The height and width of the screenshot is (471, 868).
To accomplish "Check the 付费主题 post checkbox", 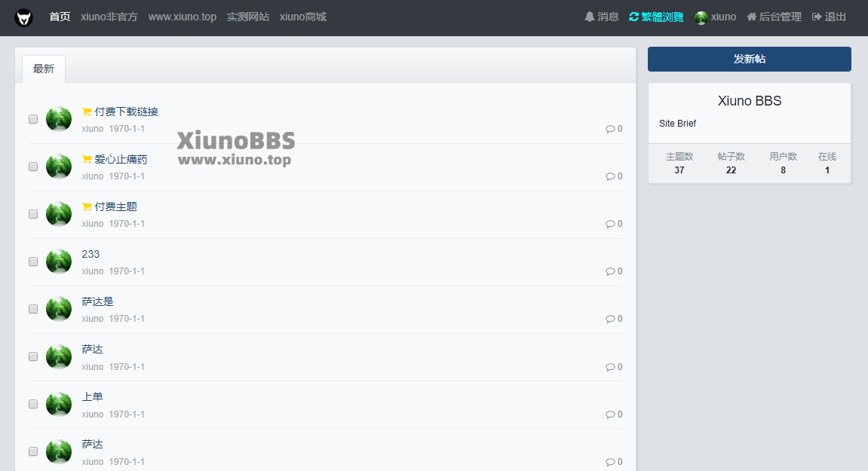I will click(33, 214).
